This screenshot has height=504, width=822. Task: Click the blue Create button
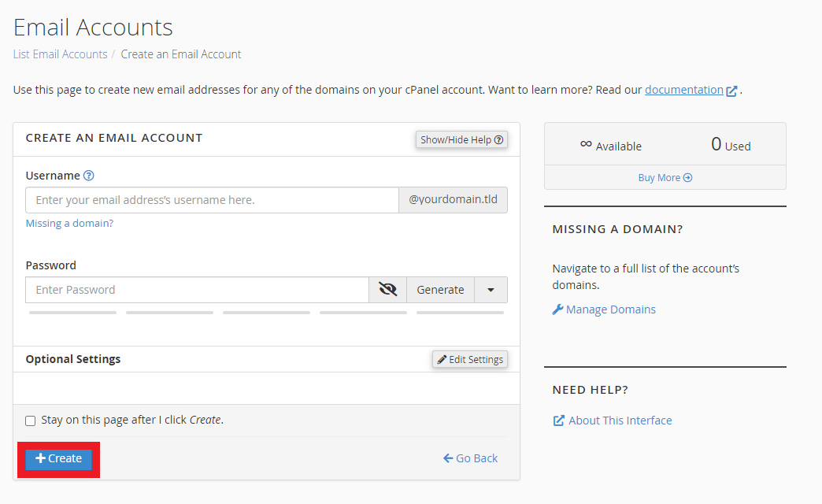pyautogui.click(x=58, y=458)
